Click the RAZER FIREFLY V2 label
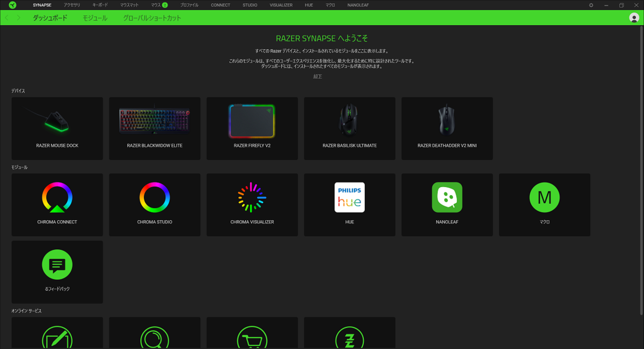This screenshot has width=644, height=349. pyautogui.click(x=252, y=146)
